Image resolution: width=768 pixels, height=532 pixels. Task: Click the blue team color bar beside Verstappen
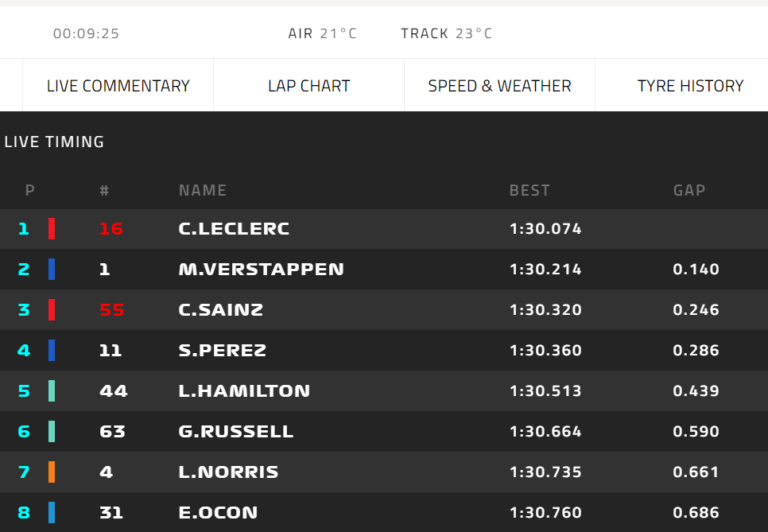tap(52, 270)
